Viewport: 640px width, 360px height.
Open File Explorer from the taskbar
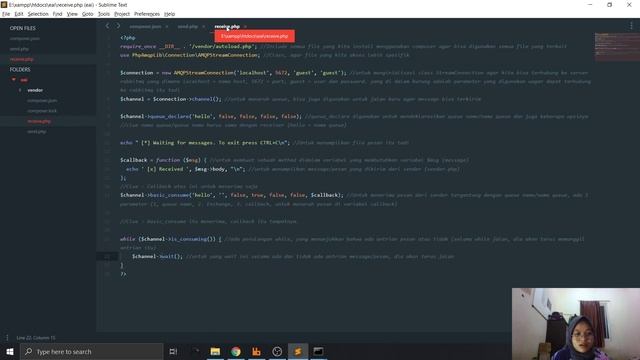(x=215, y=351)
